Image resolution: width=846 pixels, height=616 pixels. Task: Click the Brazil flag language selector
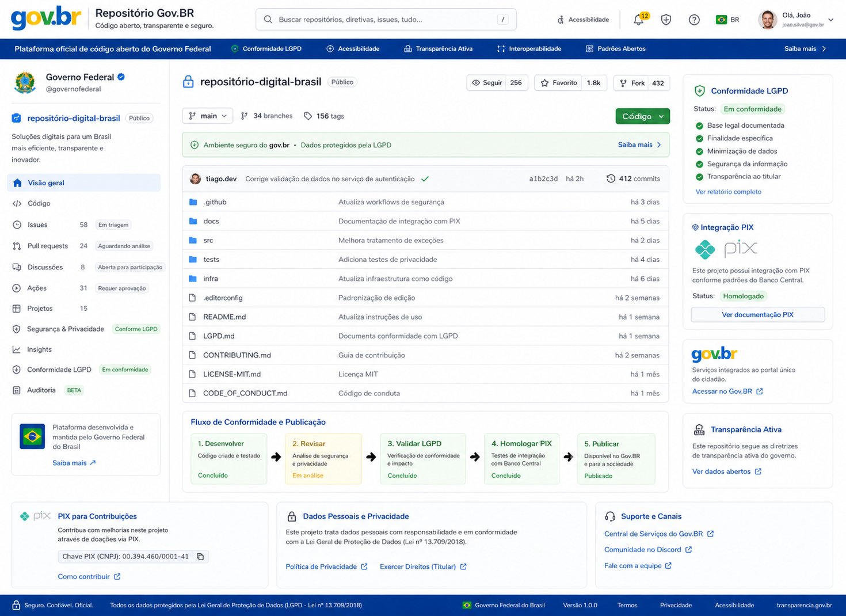727,20
